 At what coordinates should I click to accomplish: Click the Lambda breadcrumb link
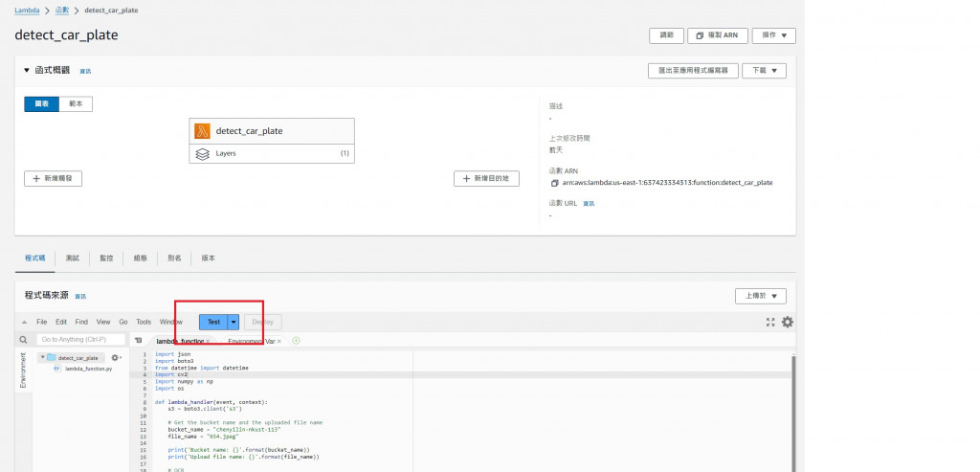(27, 10)
